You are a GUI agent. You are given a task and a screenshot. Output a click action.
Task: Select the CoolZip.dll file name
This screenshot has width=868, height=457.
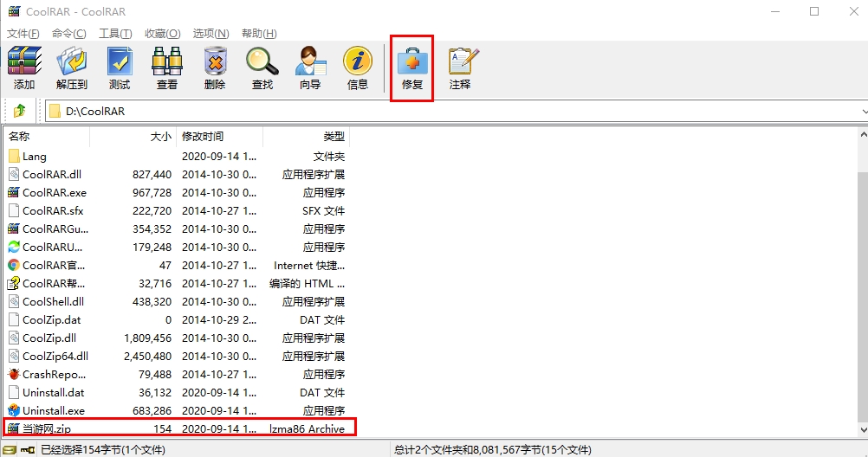pos(49,338)
